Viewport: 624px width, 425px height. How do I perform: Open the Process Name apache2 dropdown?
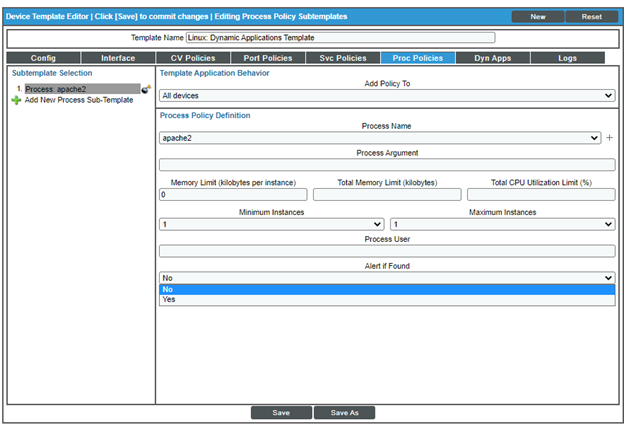[x=380, y=138]
